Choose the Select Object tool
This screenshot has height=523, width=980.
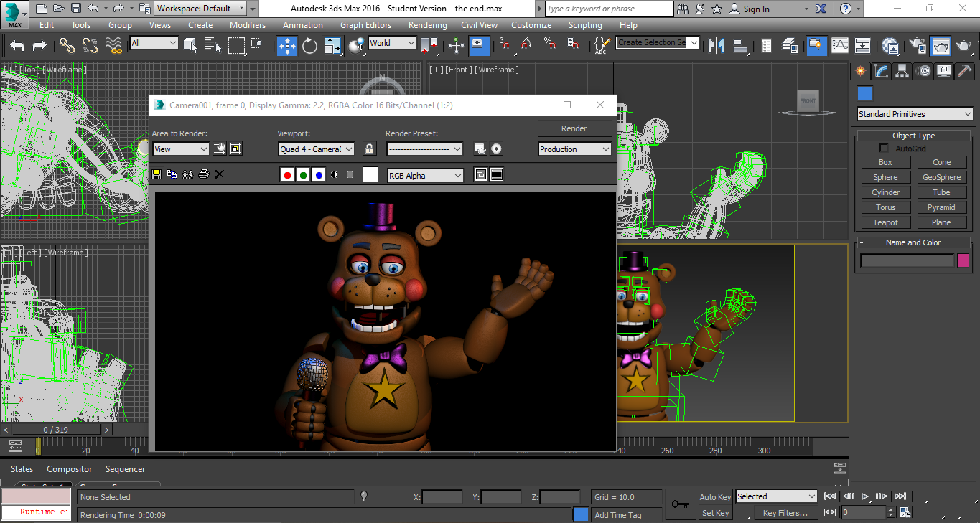(x=190, y=46)
